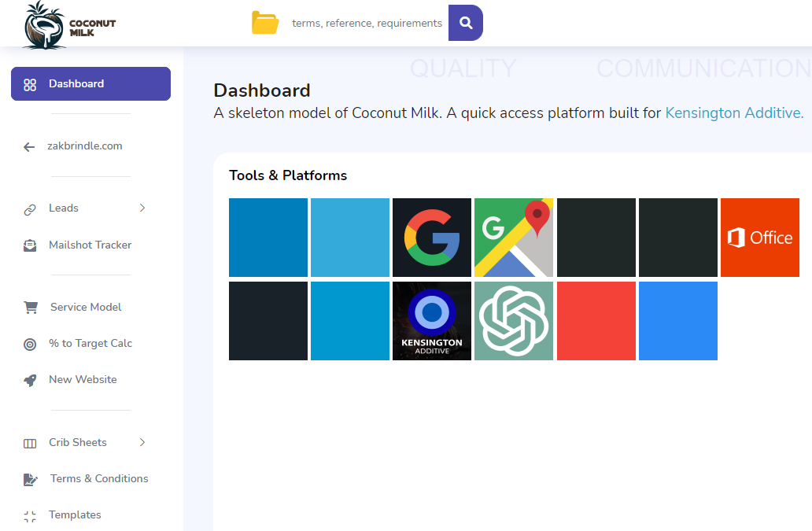This screenshot has height=531, width=812.
Task: Click the Terms & Conditions signing icon
Action: (30, 479)
